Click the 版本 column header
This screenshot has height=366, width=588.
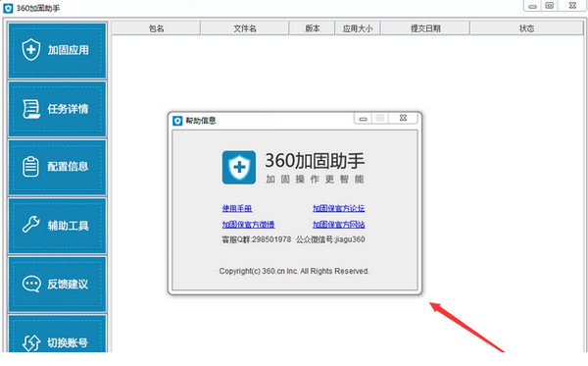point(312,28)
